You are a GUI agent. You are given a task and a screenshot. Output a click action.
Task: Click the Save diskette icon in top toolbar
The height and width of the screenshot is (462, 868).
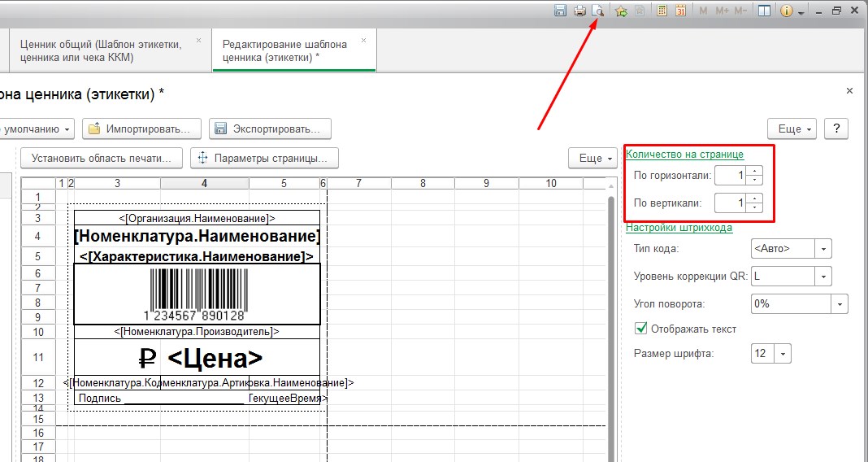[560, 11]
